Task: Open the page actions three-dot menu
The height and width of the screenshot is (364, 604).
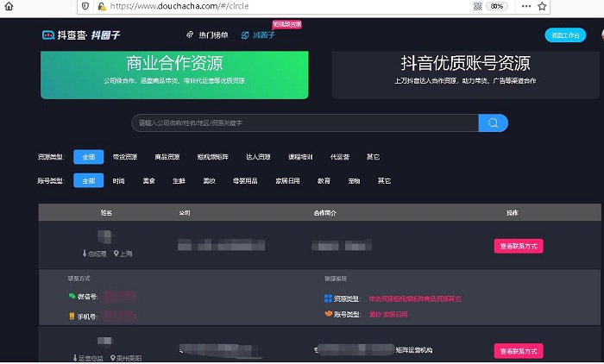Action: pyautogui.click(x=526, y=6)
